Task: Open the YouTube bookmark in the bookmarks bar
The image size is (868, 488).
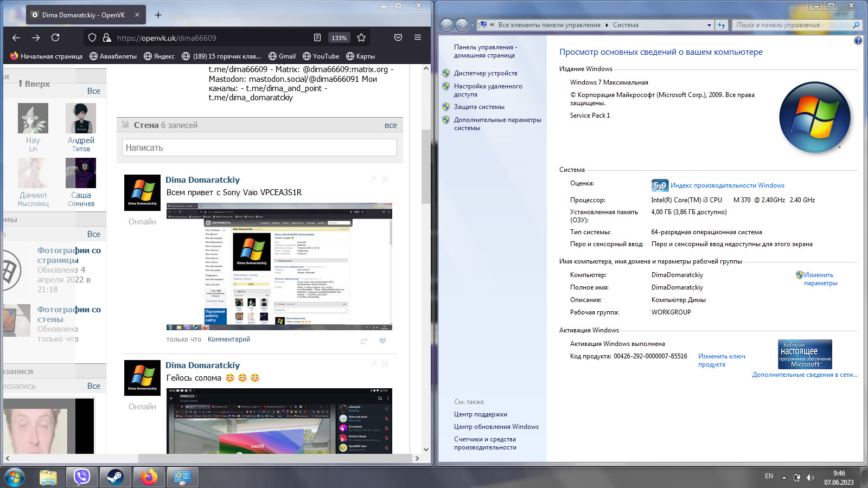Action: click(321, 56)
